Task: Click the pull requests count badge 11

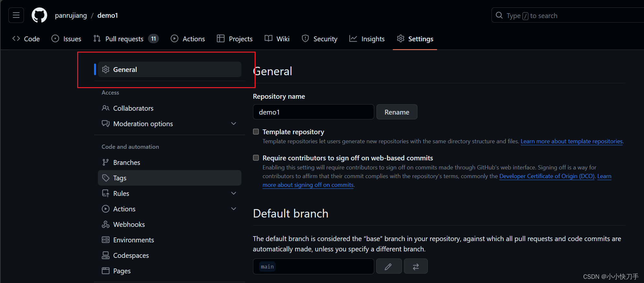Action: [x=153, y=39]
